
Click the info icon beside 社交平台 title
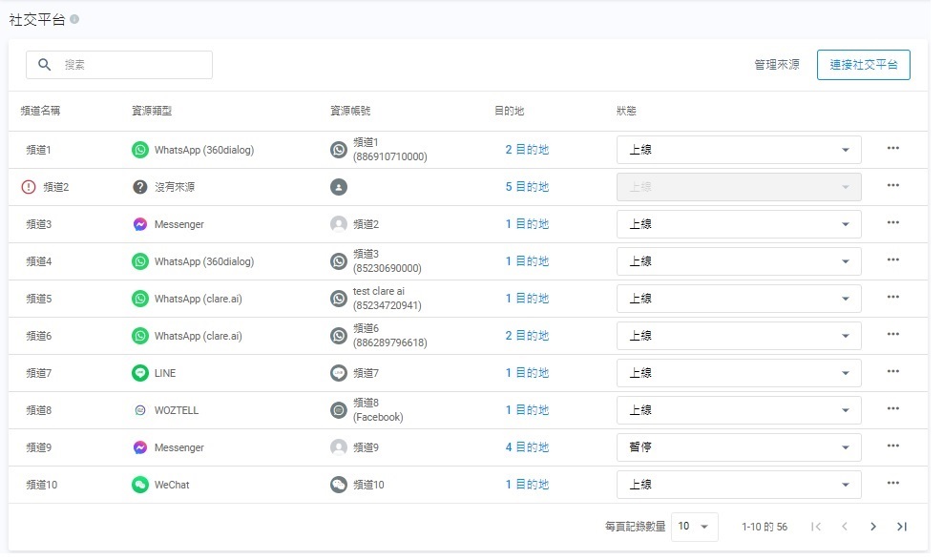tap(74, 20)
